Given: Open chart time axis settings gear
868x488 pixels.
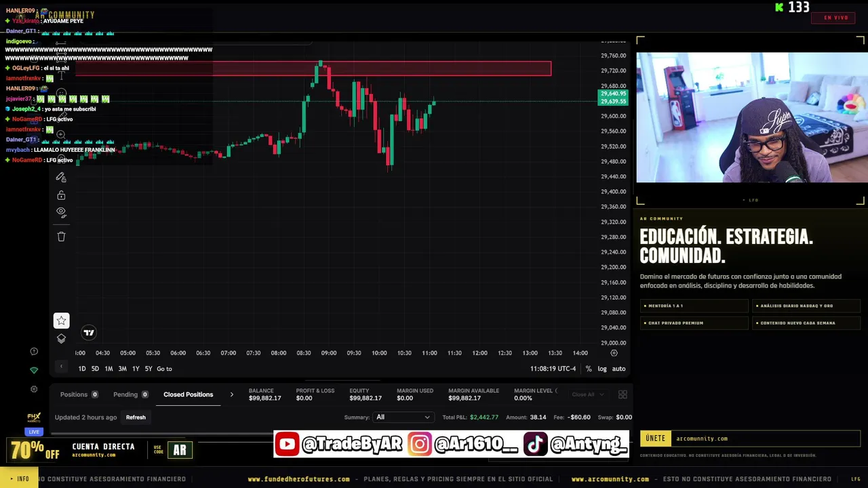Looking at the screenshot, I should pyautogui.click(x=614, y=353).
